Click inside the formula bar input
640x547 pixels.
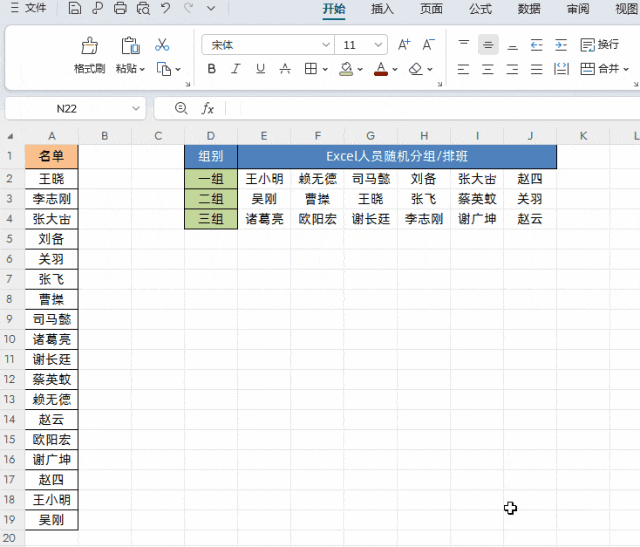(433, 109)
